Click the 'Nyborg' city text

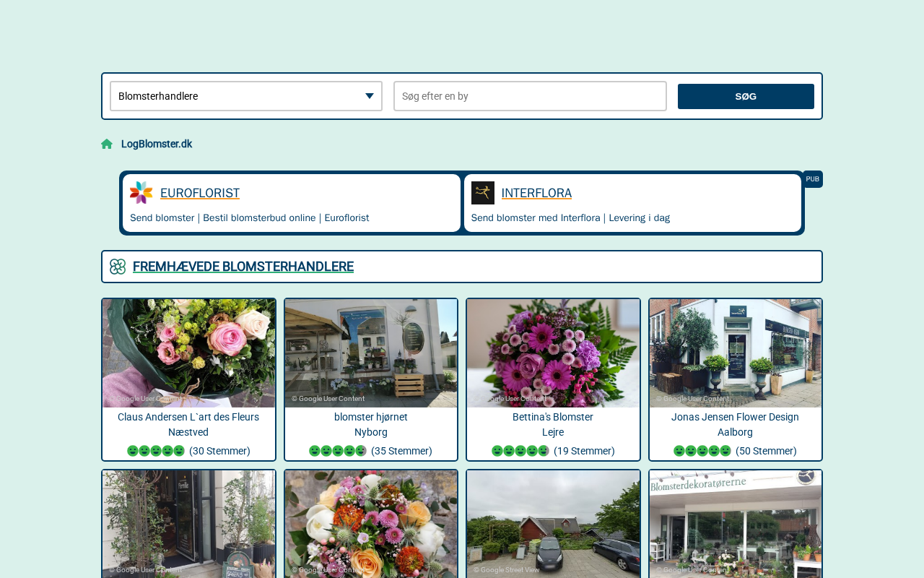coord(371,432)
